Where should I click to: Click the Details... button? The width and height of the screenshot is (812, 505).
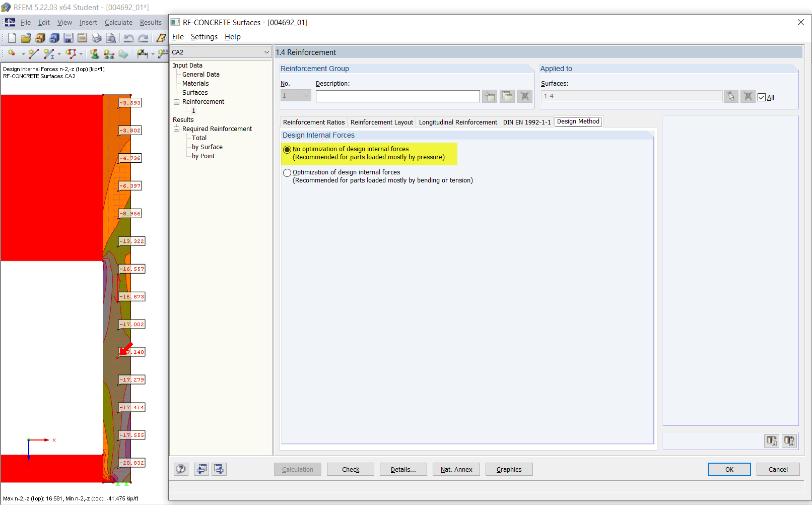[403, 469]
